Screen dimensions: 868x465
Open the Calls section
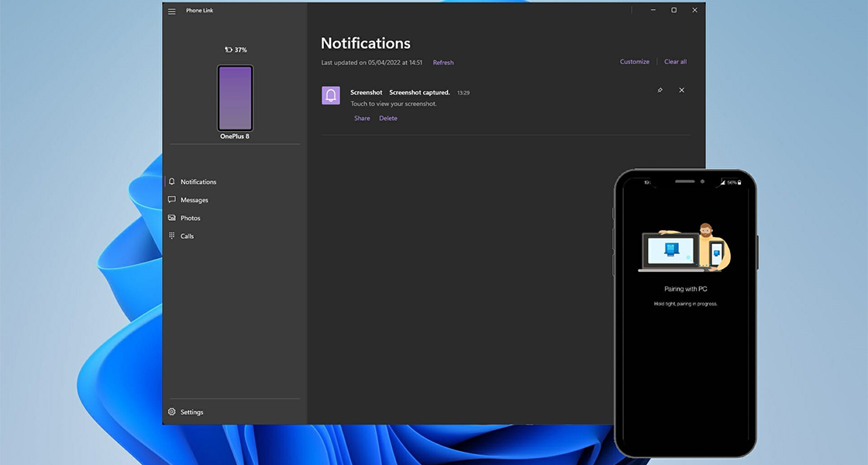coord(187,236)
